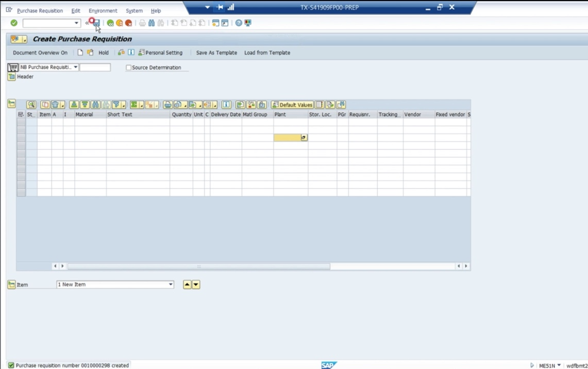Click the orange Exit icon
588x369 pixels.
119,23
